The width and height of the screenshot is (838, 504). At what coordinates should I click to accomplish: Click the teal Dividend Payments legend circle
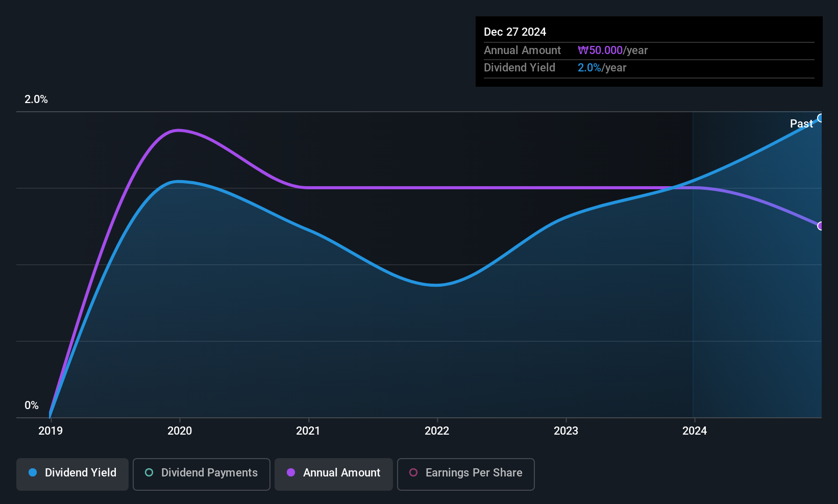coord(149,472)
